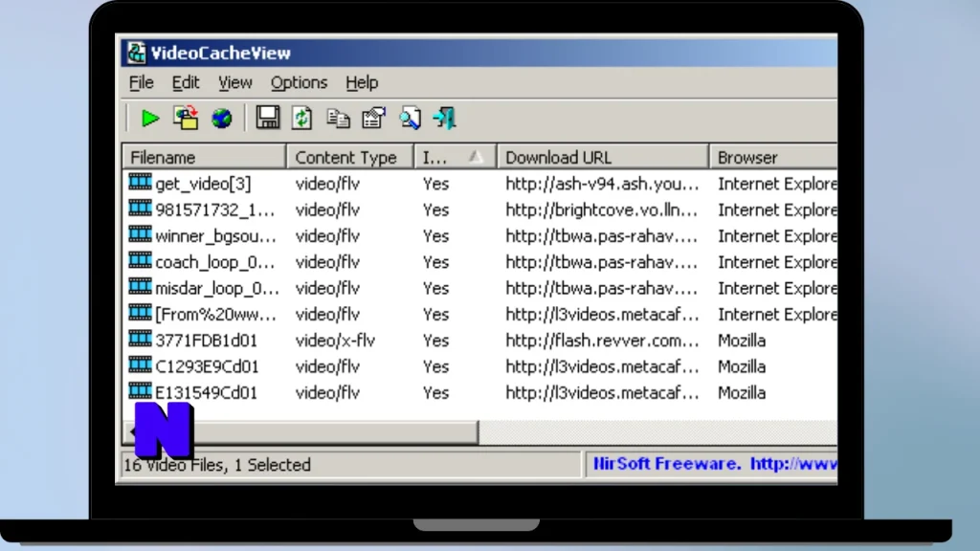
Task: Select the winner_bgsou... file row
Action: [x=480, y=236]
